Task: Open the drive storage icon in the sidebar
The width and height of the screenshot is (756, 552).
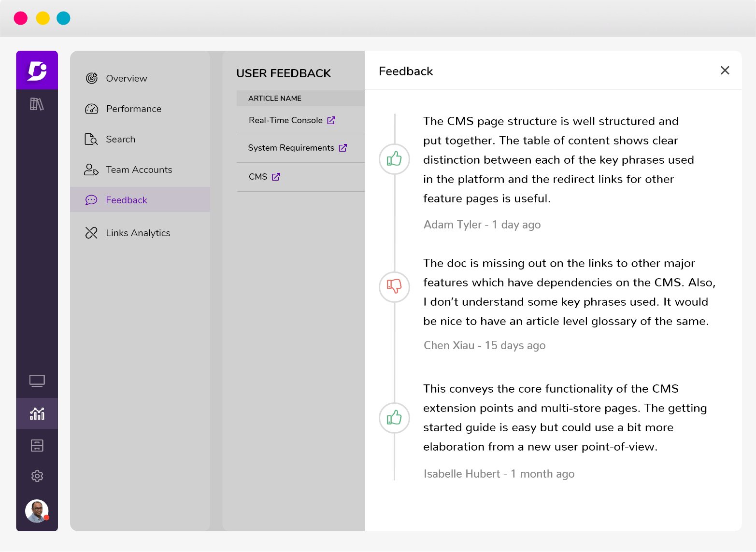Action: pyautogui.click(x=37, y=445)
